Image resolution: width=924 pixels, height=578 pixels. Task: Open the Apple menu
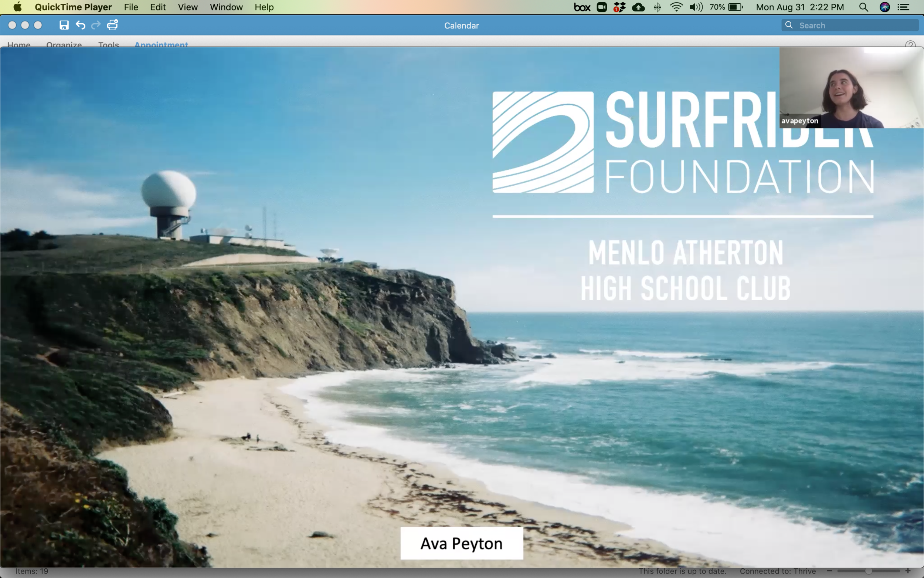point(18,7)
